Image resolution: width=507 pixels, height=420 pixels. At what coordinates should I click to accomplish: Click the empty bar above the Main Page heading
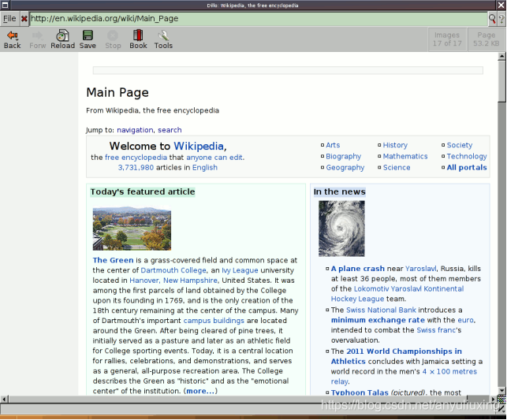tap(288, 70)
